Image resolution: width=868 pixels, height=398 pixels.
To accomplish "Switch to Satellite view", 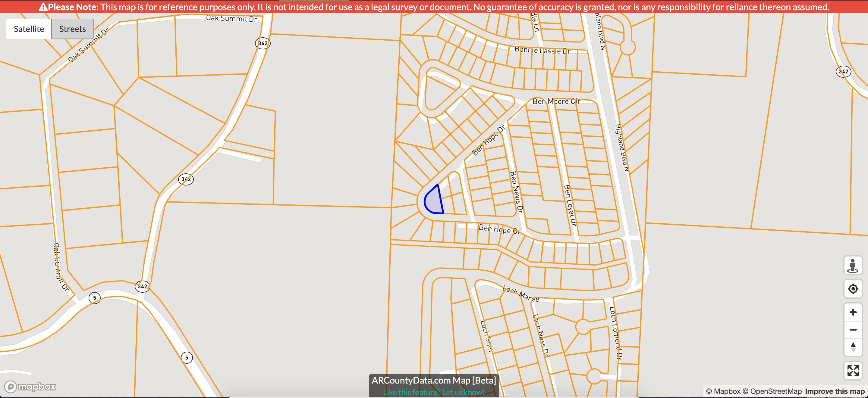I will pos(29,29).
